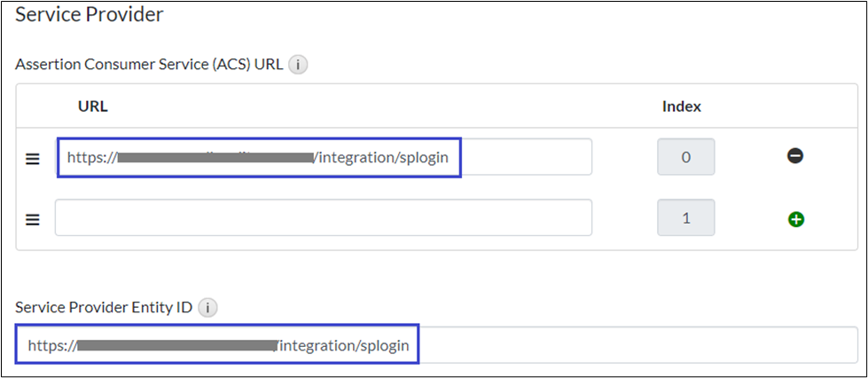Add a new ACS URL with green plus
Image resolution: width=868 pixels, height=378 pixels.
[x=795, y=218]
